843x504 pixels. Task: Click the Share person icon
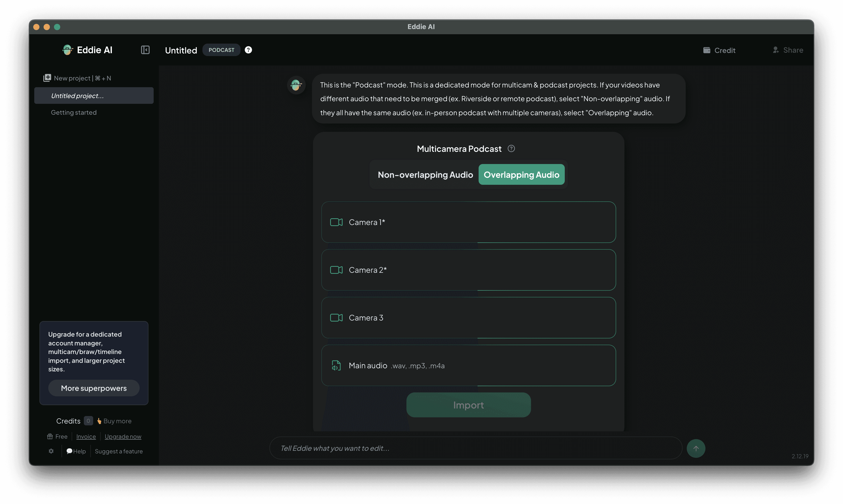(776, 50)
